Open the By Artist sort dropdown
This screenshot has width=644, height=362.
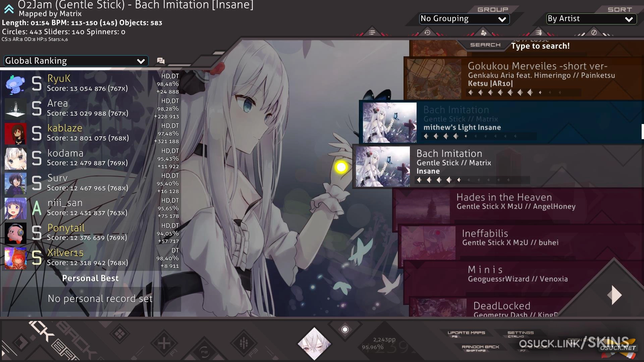pos(591,19)
